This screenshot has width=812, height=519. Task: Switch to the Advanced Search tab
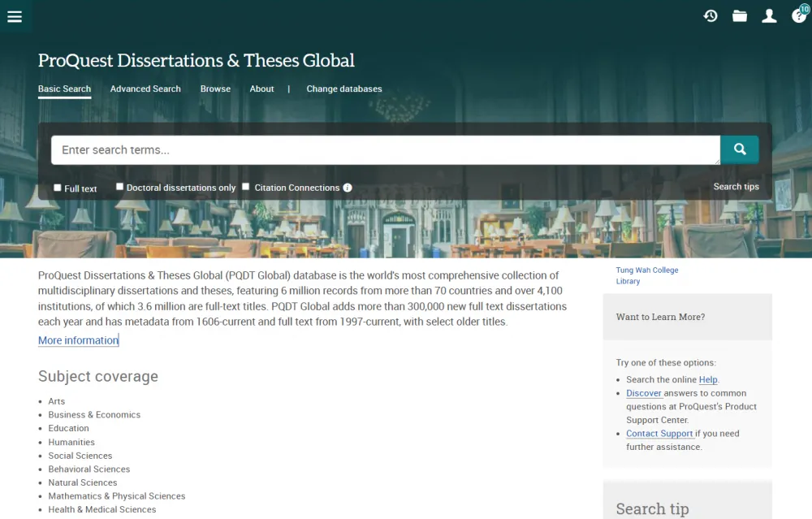tap(145, 89)
